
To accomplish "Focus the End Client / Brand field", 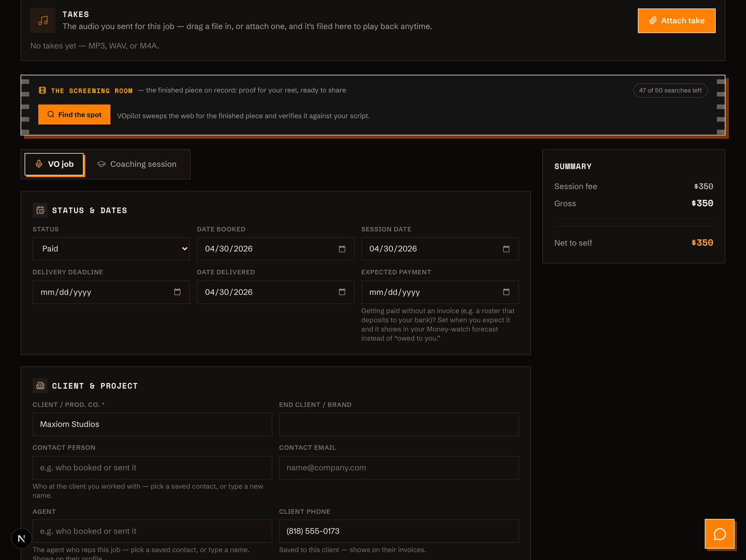I will click(x=399, y=424).
